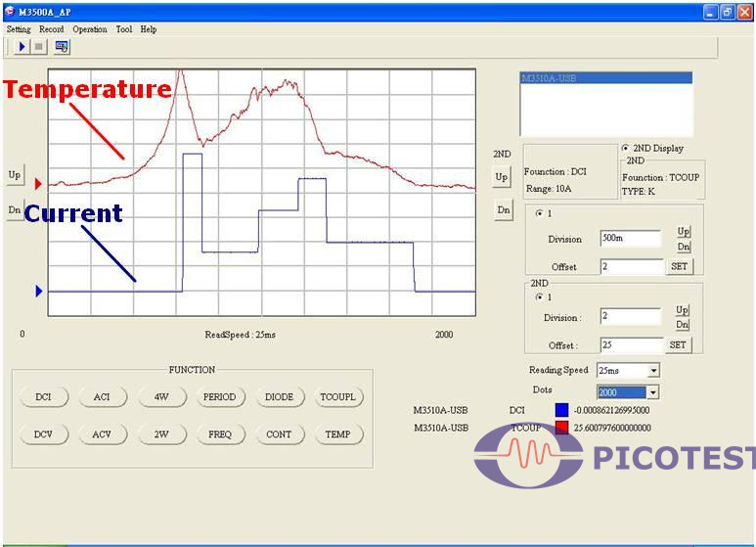Decrease 2ND Division with its Dn stepper
This screenshot has height=547, width=756.
pyautogui.click(x=682, y=325)
